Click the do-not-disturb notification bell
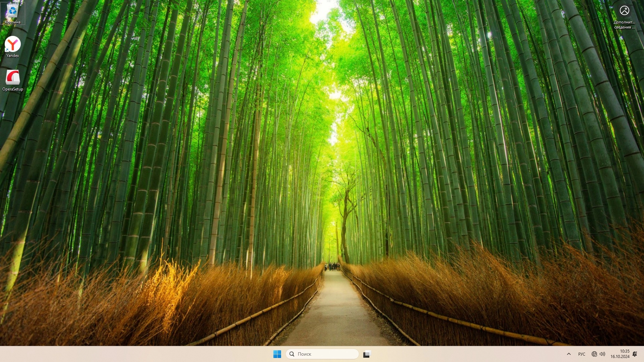The image size is (644, 362). 635,354
